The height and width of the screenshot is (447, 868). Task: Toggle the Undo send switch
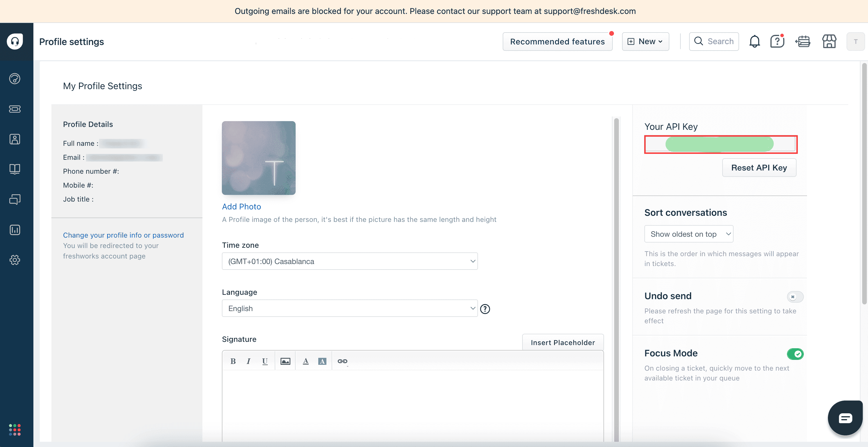[x=795, y=297]
